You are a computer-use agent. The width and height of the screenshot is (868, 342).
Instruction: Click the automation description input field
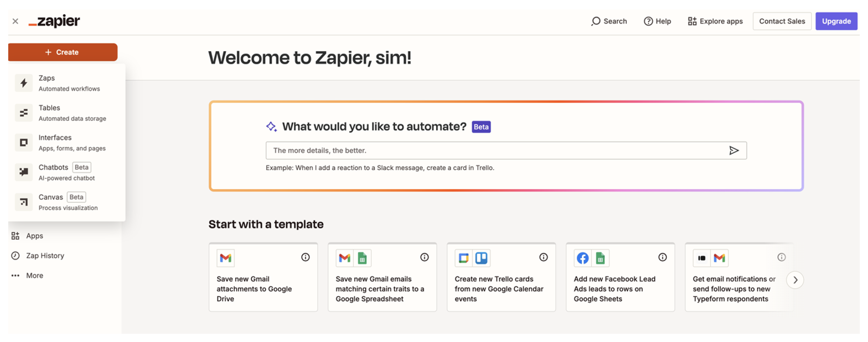pos(494,151)
